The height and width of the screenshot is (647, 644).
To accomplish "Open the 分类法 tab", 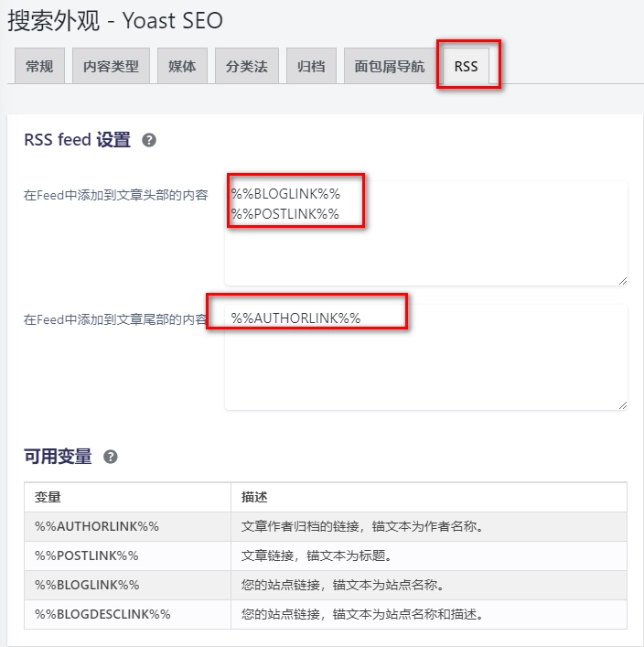I will (247, 66).
